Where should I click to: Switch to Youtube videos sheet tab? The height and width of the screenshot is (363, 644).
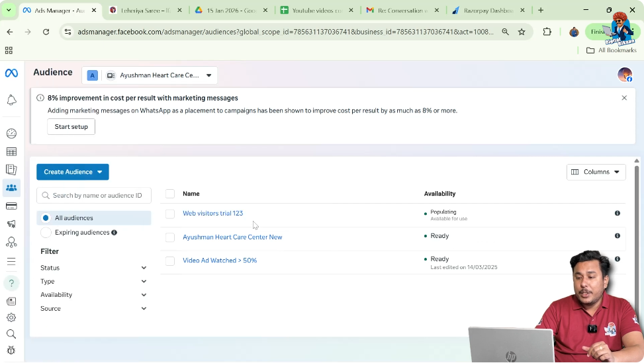pos(316,11)
